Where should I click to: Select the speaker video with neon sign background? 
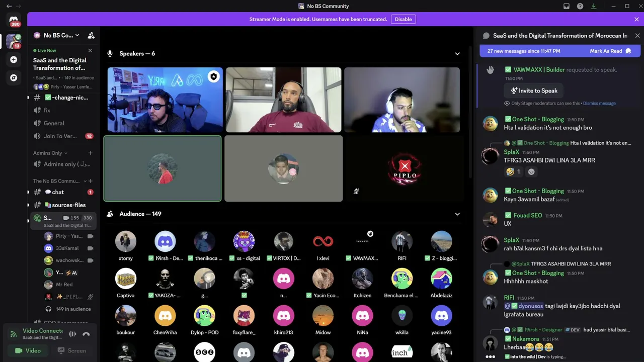(165, 100)
